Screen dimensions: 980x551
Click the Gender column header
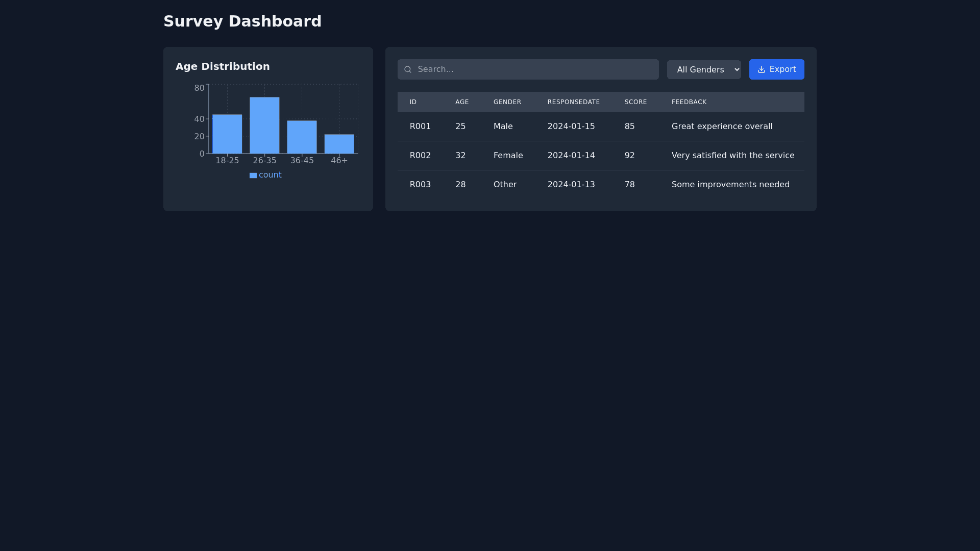pyautogui.click(x=507, y=102)
